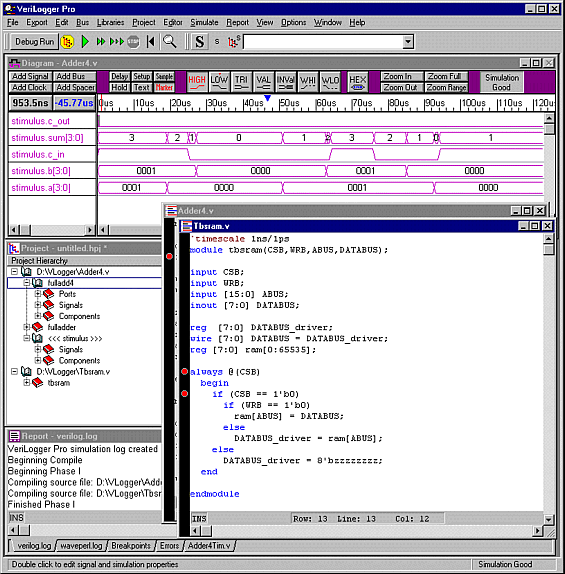Open the Bus menu
565x574 pixels.
pos(82,23)
